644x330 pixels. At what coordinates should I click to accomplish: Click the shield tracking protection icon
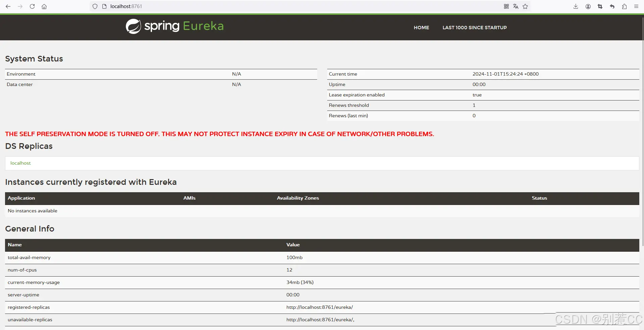pyautogui.click(x=95, y=6)
